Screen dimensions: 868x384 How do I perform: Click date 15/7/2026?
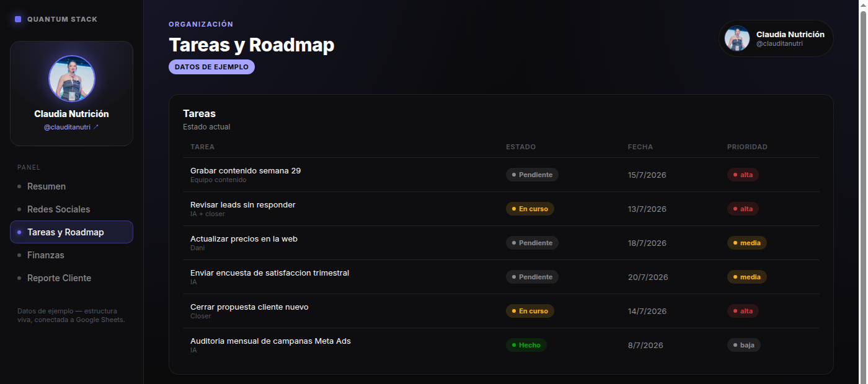647,175
